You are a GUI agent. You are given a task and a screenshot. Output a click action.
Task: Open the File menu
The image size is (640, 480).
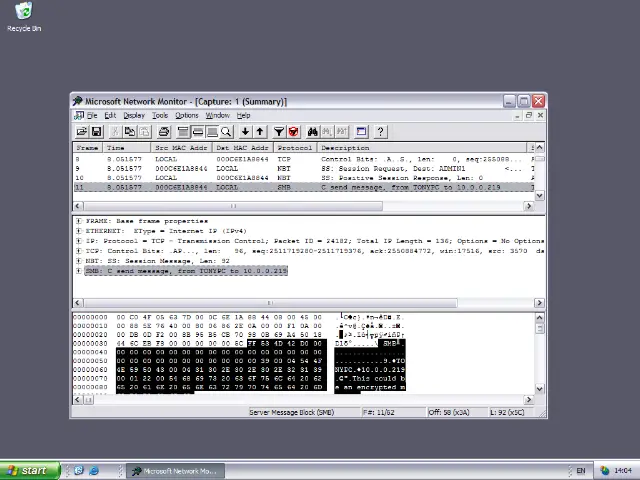[x=92, y=116]
